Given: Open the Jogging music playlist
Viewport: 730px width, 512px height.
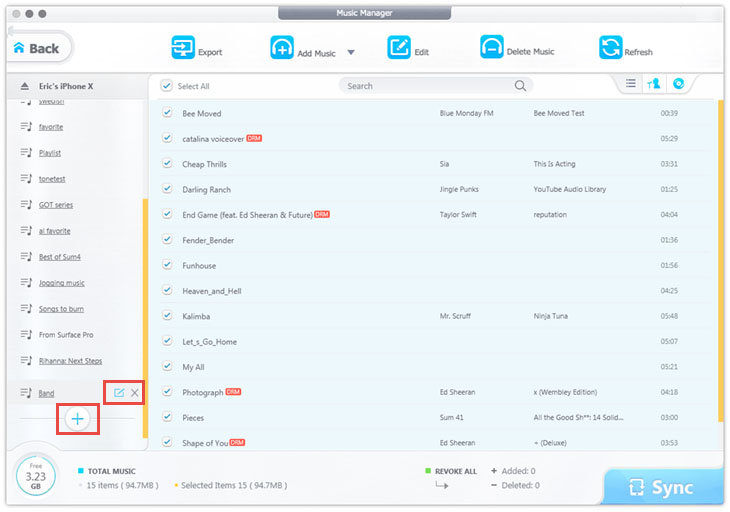Looking at the screenshot, I should point(61,283).
